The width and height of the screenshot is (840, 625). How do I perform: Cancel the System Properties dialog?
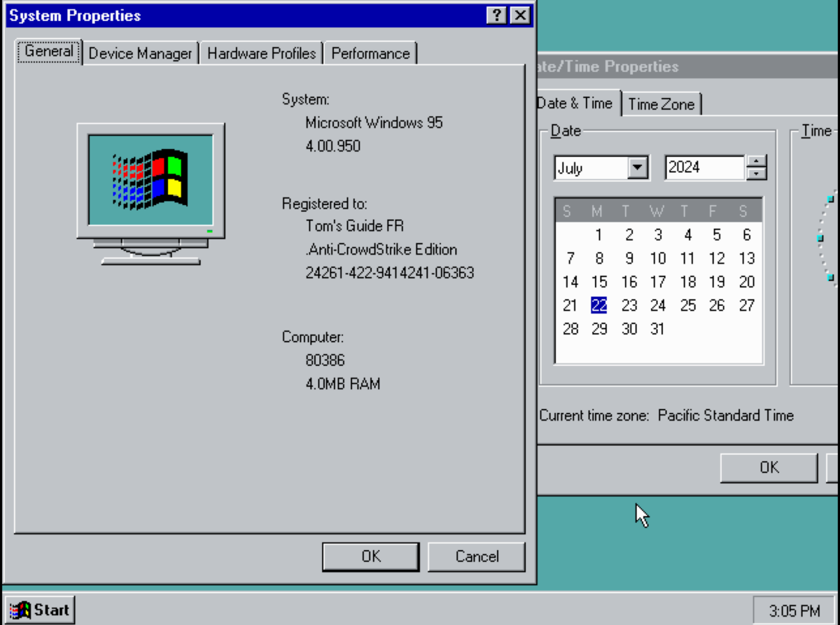(x=477, y=556)
